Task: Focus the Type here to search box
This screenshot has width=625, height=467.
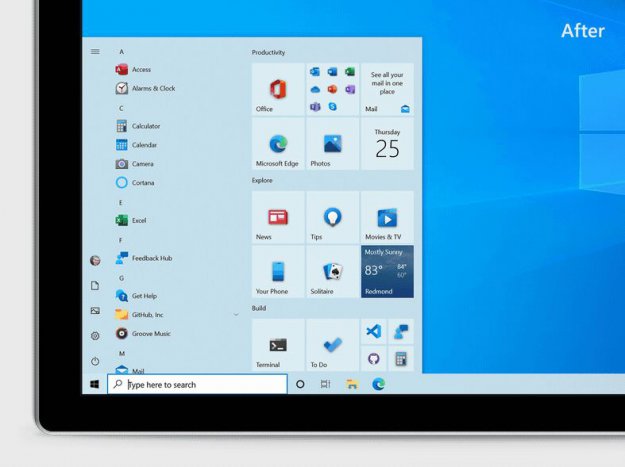Action: 197,384
